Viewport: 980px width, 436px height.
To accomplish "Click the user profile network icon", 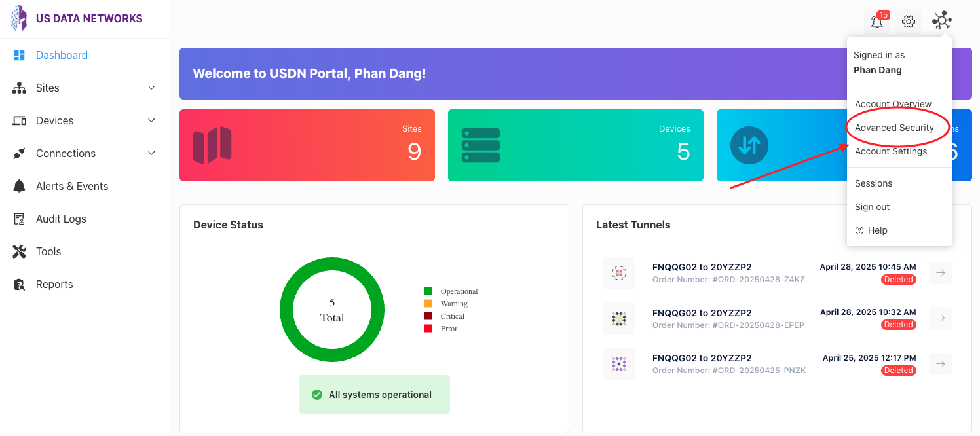I will (941, 21).
